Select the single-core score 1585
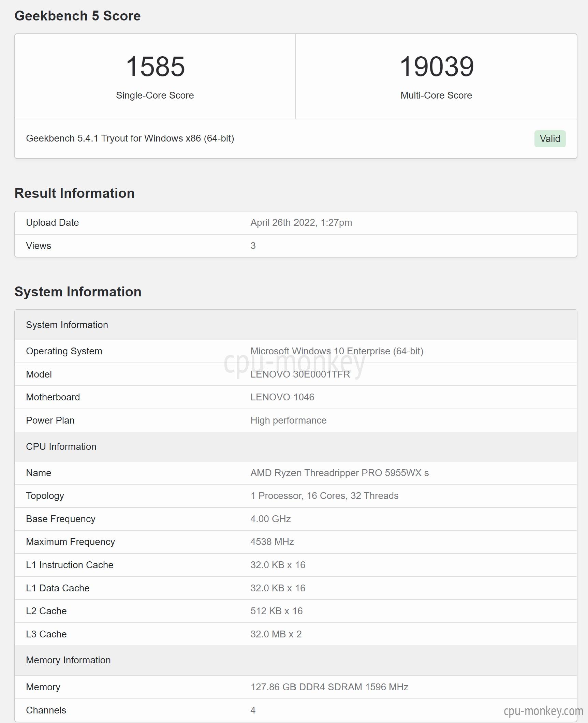Screen dimensions: 588x723 click(155, 67)
